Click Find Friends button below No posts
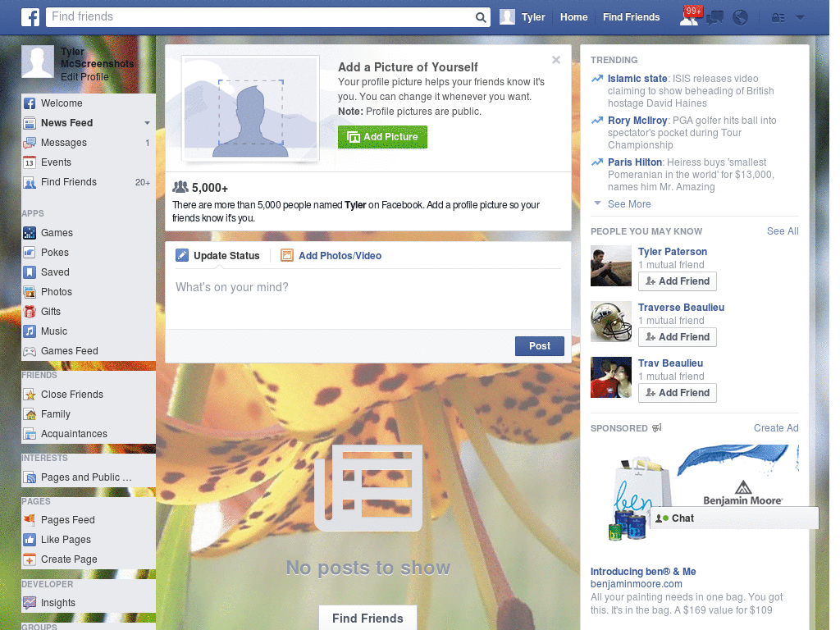This screenshot has width=840, height=630. click(x=368, y=619)
